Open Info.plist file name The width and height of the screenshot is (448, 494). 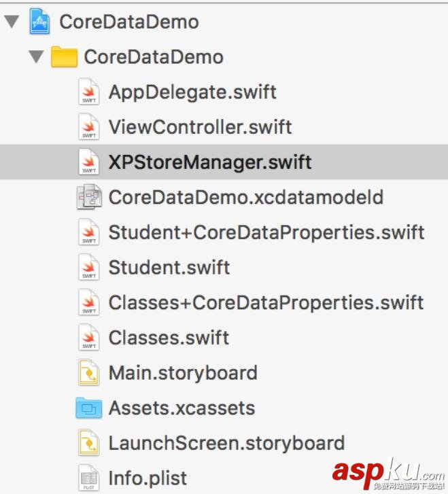tap(148, 478)
